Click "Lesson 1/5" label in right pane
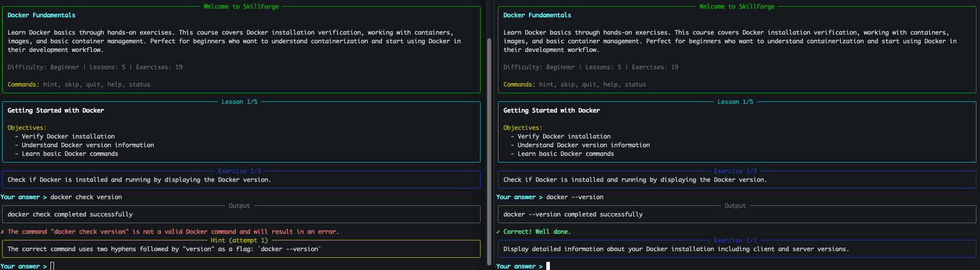Viewport: 980px width, 270px height. pyautogui.click(x=735, y=102)
